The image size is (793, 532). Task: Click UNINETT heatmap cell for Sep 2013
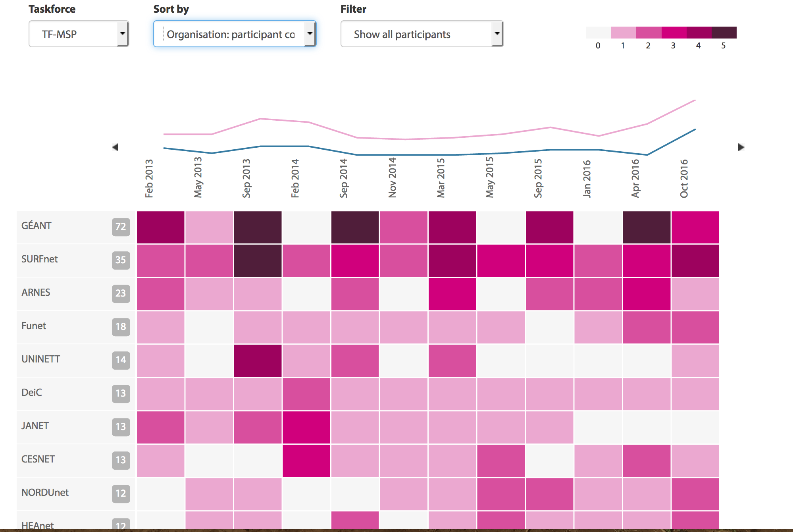point(258,360)
